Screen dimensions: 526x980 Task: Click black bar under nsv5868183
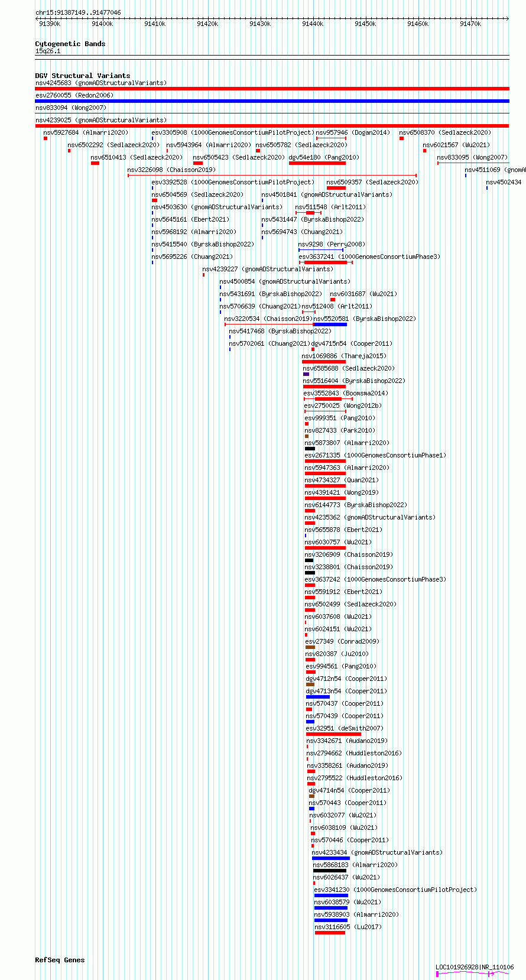coord(330,871)
